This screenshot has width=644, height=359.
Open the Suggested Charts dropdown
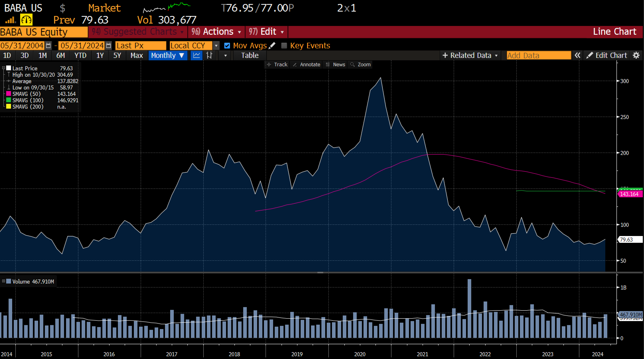[138, 32]
